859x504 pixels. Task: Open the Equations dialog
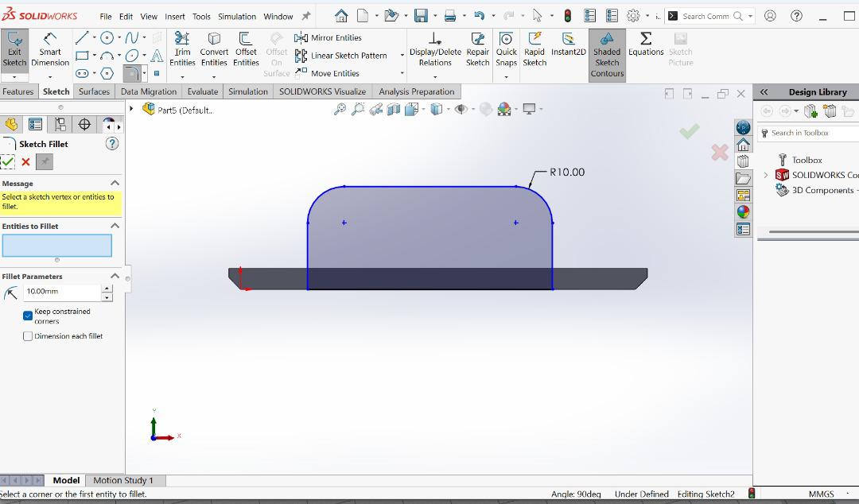646,45
